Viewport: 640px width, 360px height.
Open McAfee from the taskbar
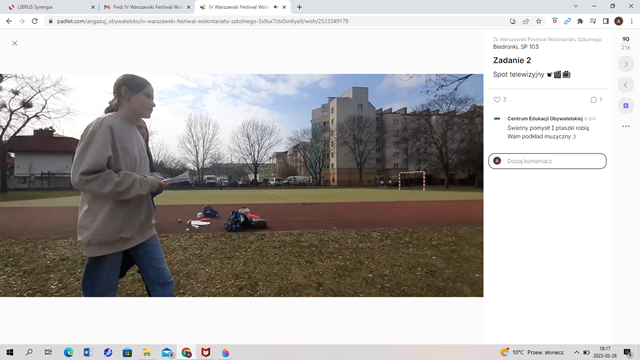click(206, 352)
